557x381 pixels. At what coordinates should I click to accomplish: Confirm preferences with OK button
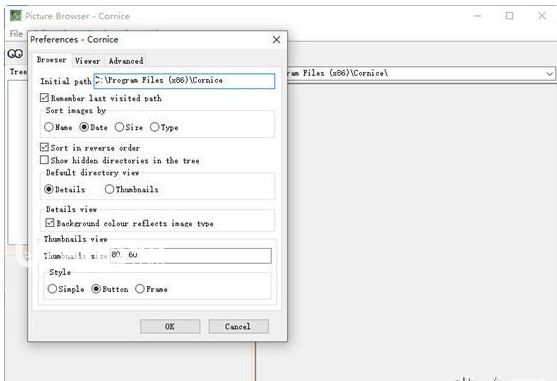point(170,326)
